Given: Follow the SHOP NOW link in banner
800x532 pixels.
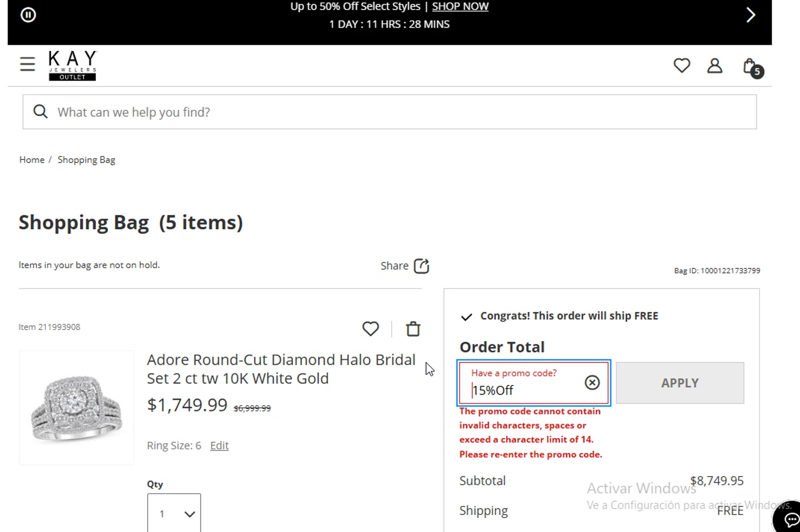Looking at the screenshot, I should coord(460,6).
